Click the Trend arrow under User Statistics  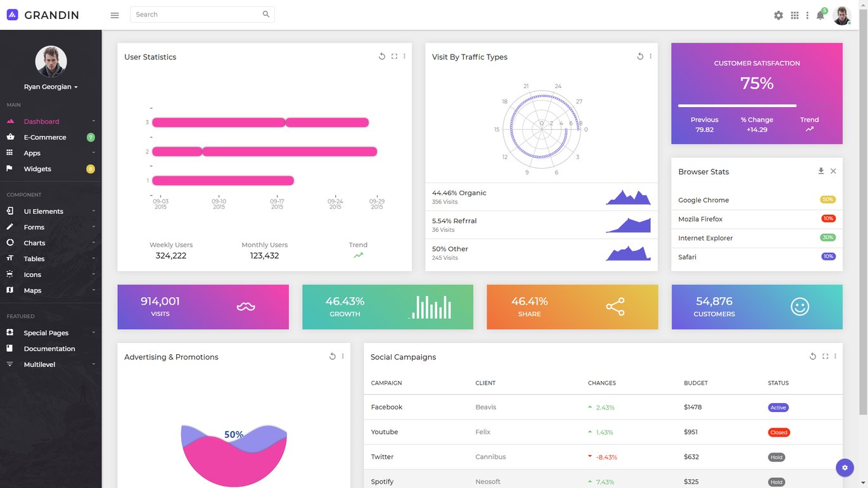tap(358, 255)
